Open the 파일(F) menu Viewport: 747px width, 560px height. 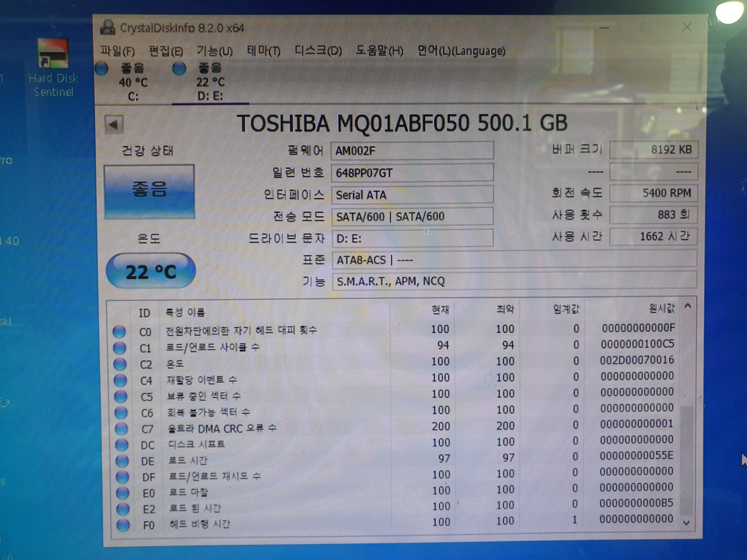coord(117,51)
